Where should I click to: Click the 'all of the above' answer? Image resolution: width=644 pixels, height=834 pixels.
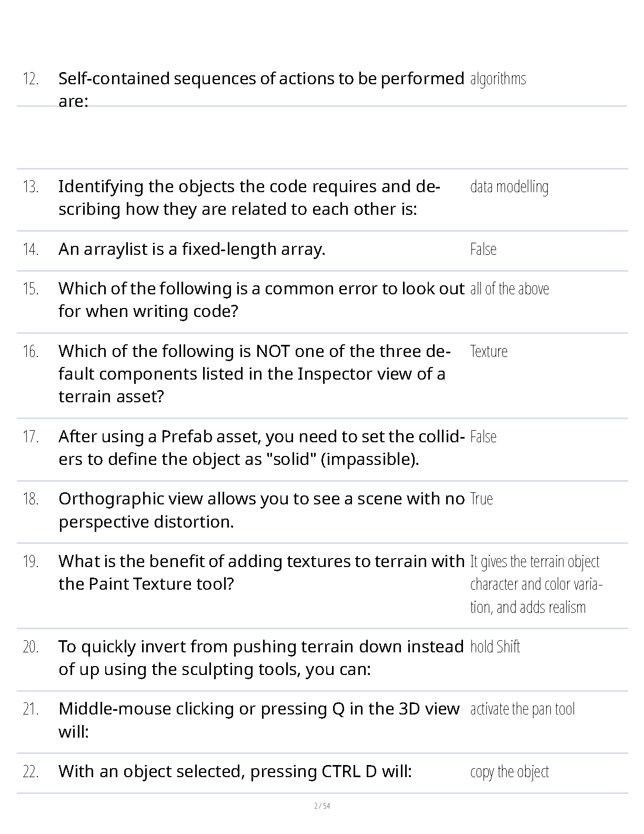(509, 289)
